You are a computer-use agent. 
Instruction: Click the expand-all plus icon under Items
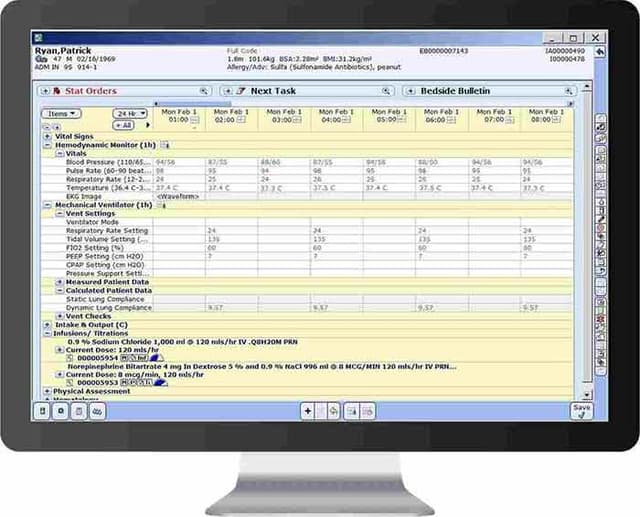[56, 127]
